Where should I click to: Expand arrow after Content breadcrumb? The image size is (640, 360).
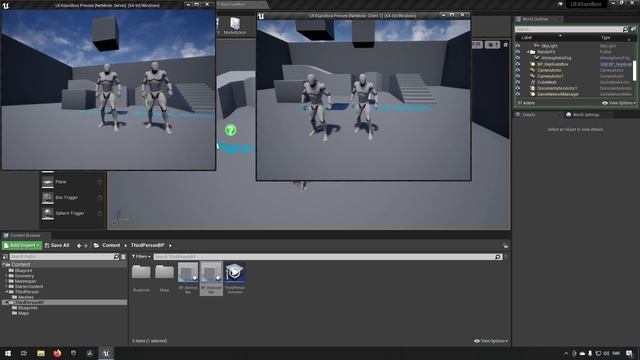pyautogui.click(x=125, y=245)
